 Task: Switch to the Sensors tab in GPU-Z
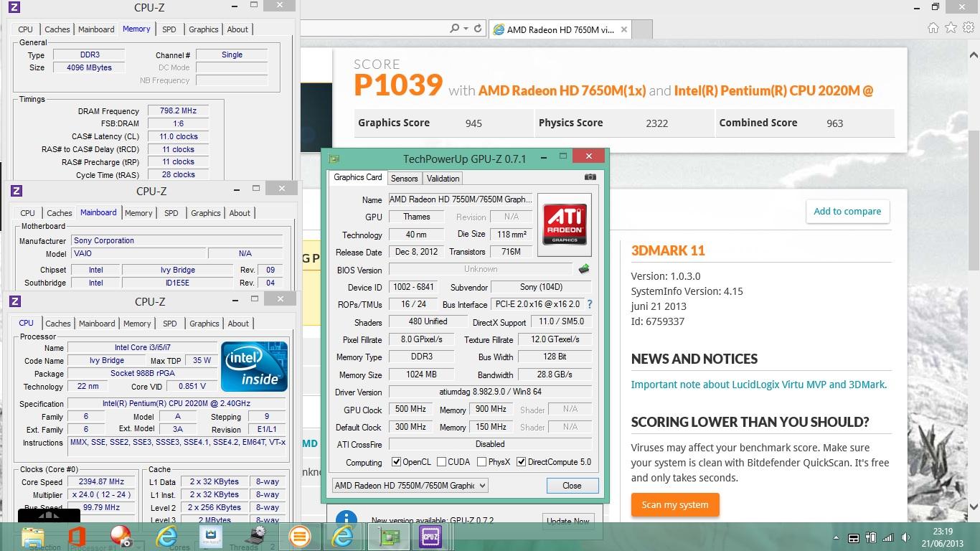click(x=404, y=178)
